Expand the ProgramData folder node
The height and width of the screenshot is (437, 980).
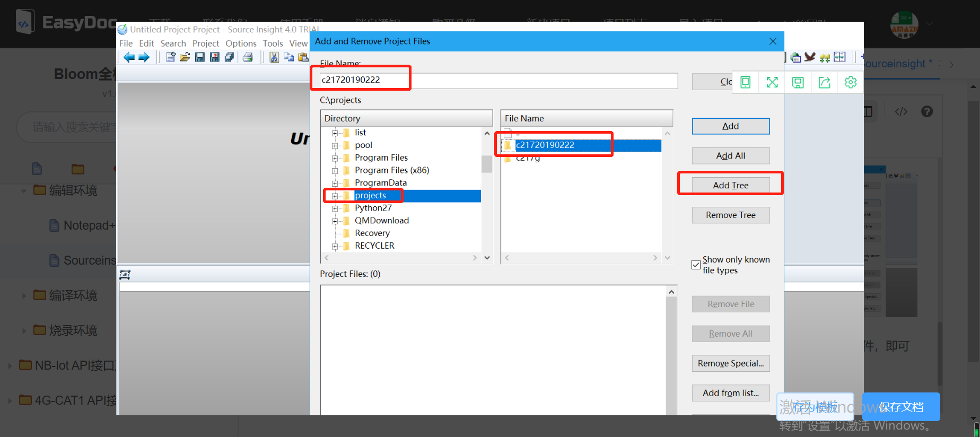335,183
